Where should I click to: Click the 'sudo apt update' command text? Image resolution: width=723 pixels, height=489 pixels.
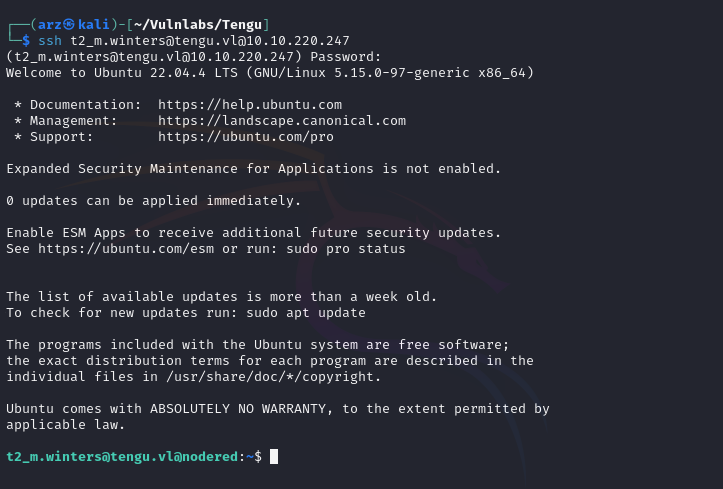pyautogui.click(x=306, y=313)
